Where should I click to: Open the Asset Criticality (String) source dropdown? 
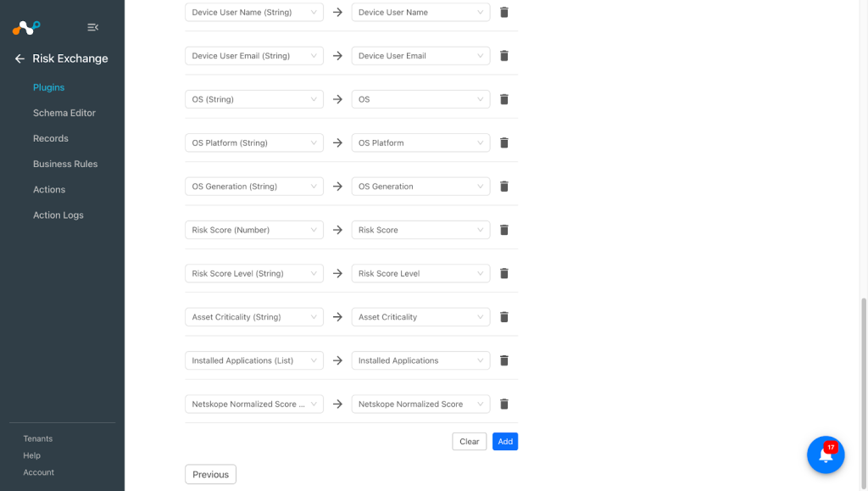point(254,317)
